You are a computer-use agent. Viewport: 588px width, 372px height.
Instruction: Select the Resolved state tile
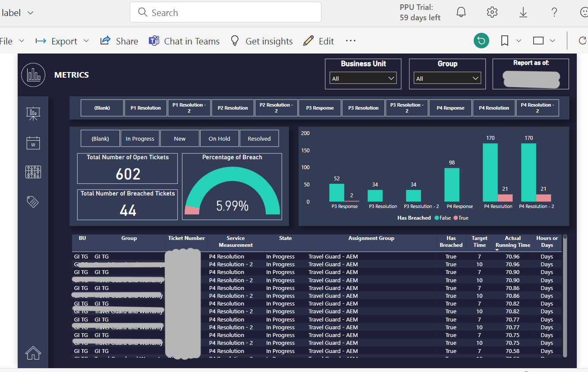coord(259,139)
